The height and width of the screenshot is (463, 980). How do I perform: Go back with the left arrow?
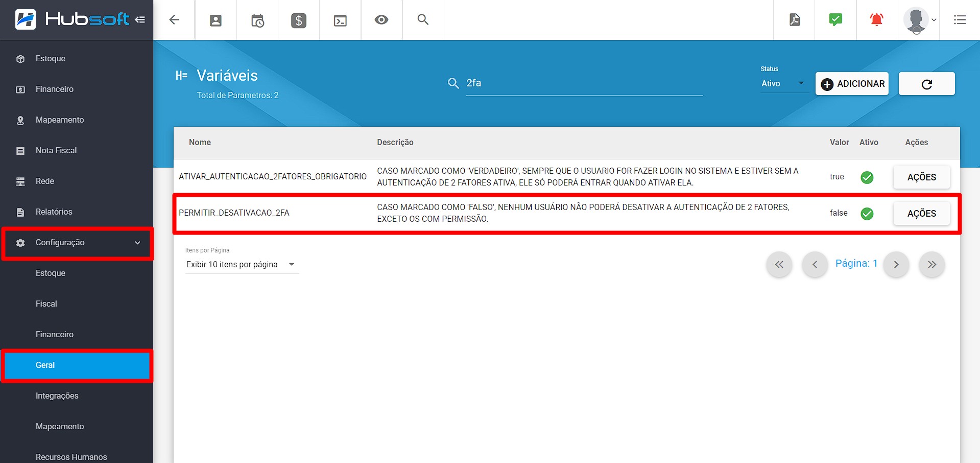174,20
